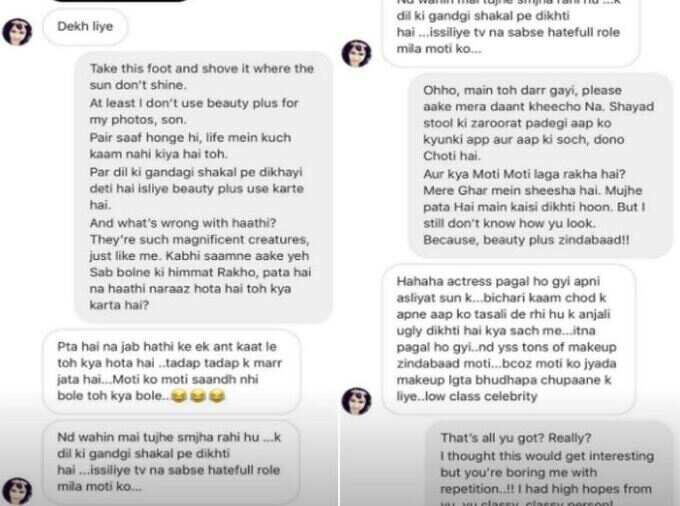The width and height of the screenshot is (680, 506).
Task: Select the 'Dekh liye' message bubble
Action: pos(85,26)
